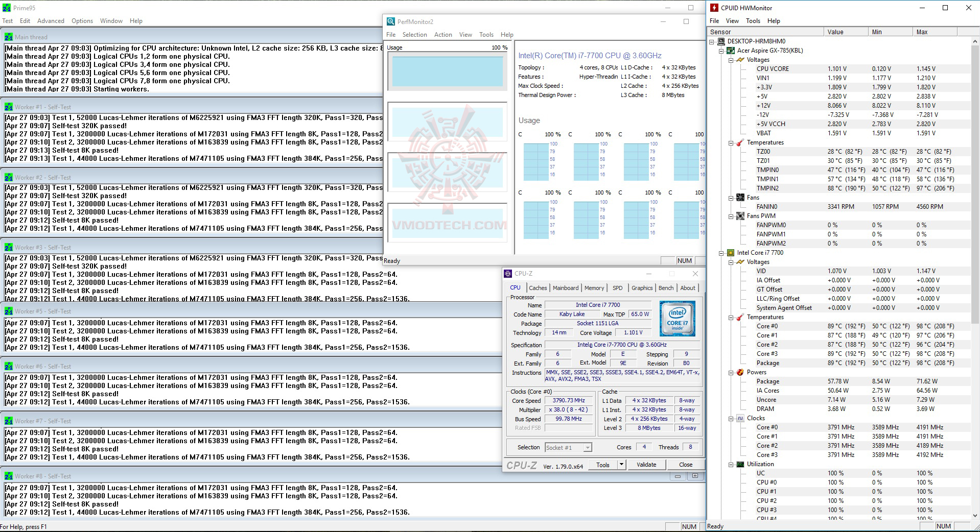Open the Tools dropdown arrow in CPU-Z
Image resolution: width=980 pixels, height=532 pixels.
[x=621, y=465]
